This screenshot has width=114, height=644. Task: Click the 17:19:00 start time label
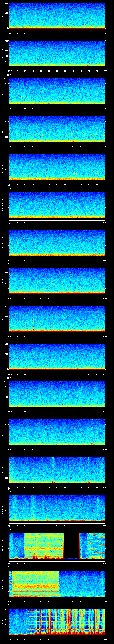9,601
